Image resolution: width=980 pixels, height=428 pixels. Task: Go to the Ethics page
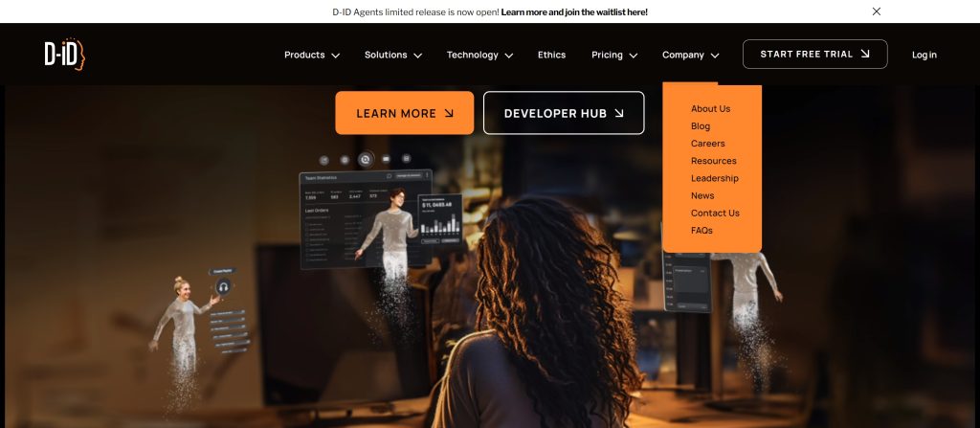pyautogui.click(x=551, y=55)
